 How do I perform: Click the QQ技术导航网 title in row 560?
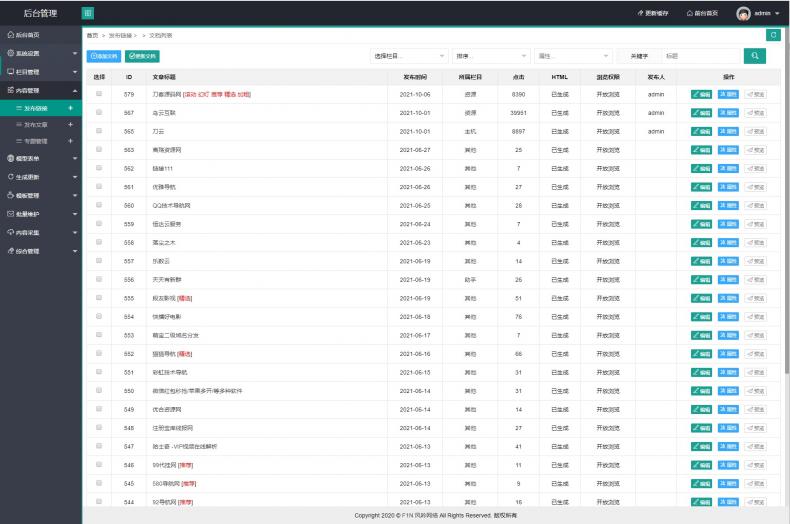(171, 206)
